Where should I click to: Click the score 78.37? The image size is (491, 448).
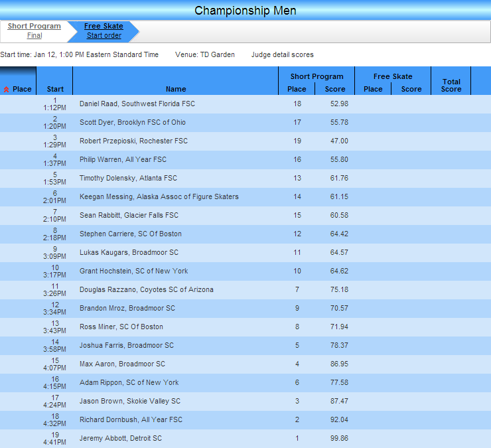tap(339, 345)
